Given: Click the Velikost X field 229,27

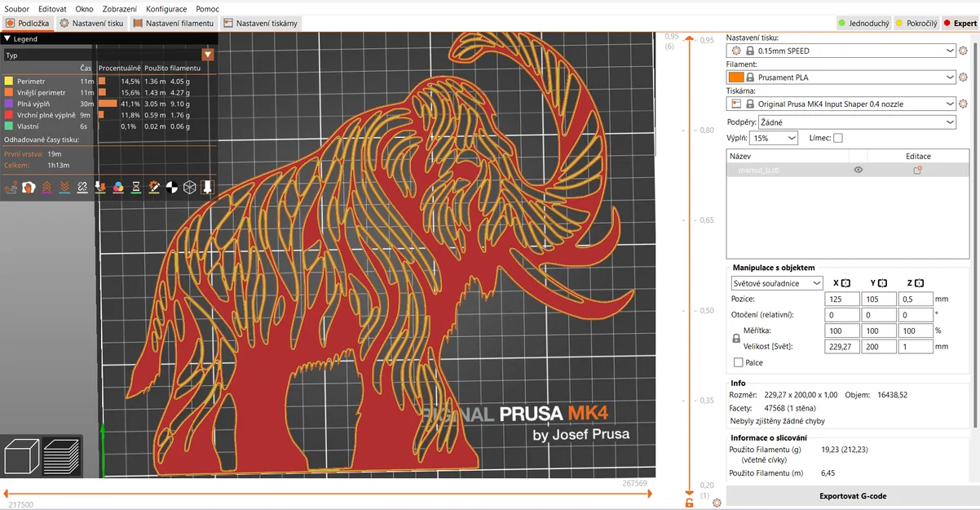Looking at the screenshot, I should click(x=842, y=347).
